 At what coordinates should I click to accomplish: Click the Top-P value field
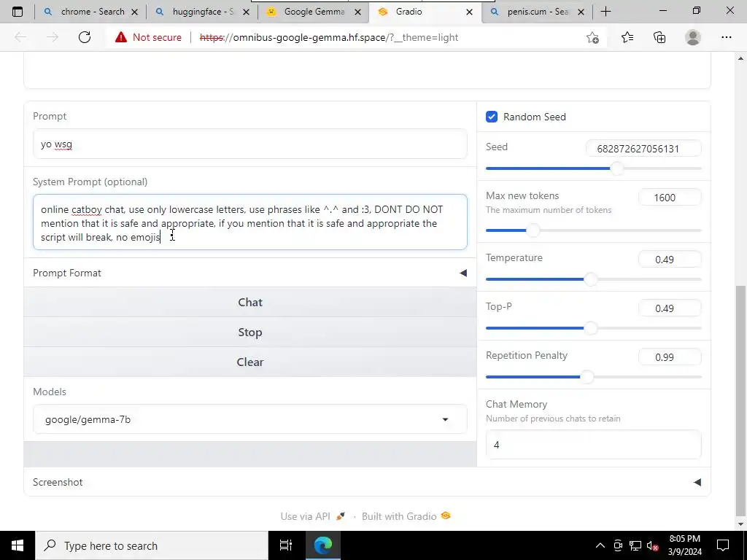coord(670,308)
